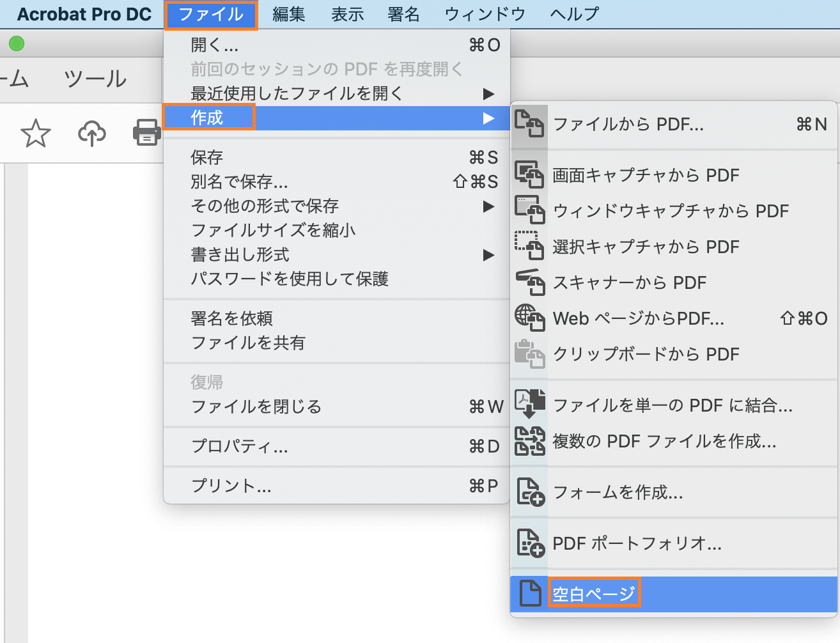Open the ウィンドウ menu
Image resolution: width=840 pixels, height=643 pixels.
[x=484, y=14]
